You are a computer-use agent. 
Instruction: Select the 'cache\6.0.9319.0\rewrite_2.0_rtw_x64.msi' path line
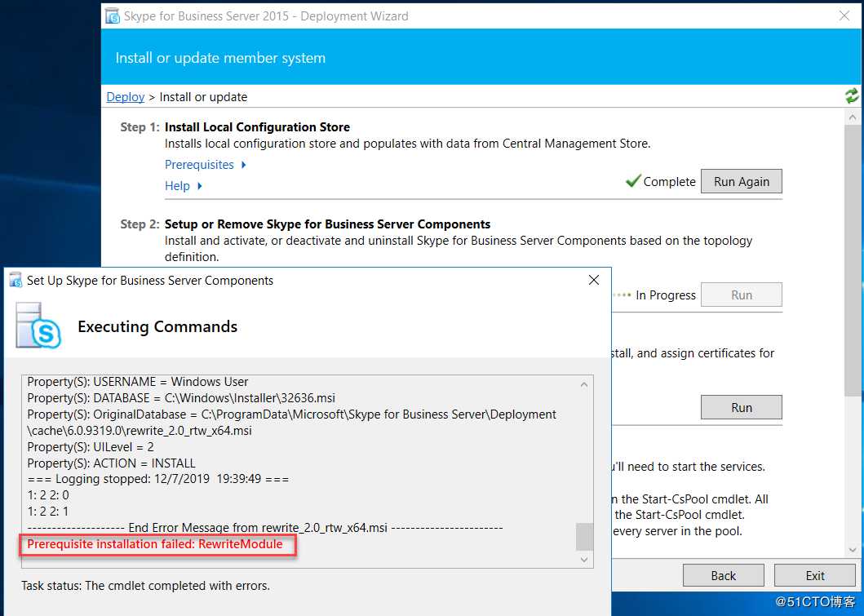click(x=140, y=430)
